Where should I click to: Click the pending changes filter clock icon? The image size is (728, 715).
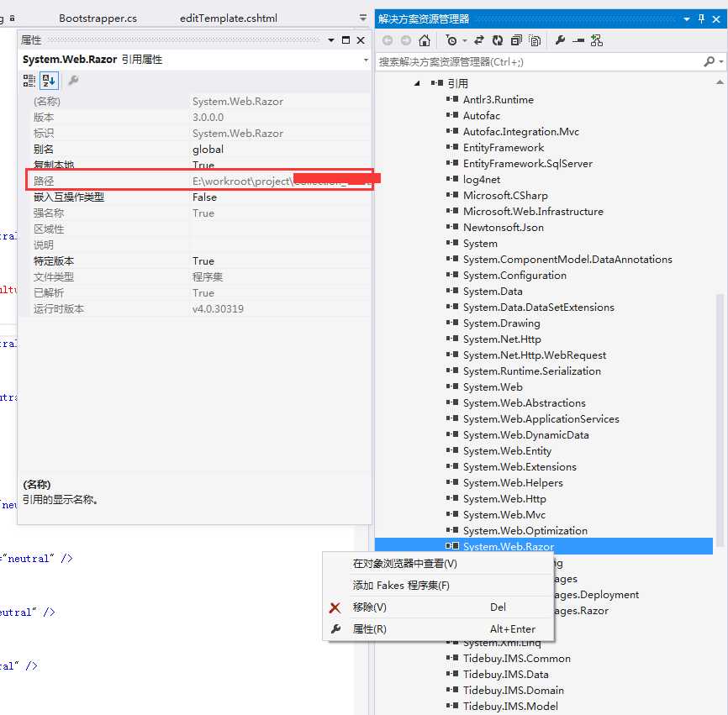click(x=451, y=41)
